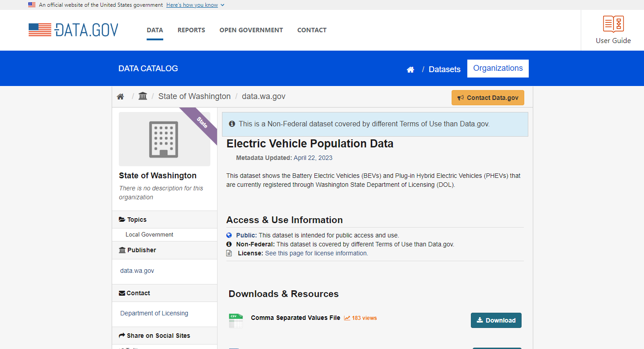This screenshot has height=349, width=644.
Task: Click the info icon in Non-Federal notice
Action: (232, 124)
